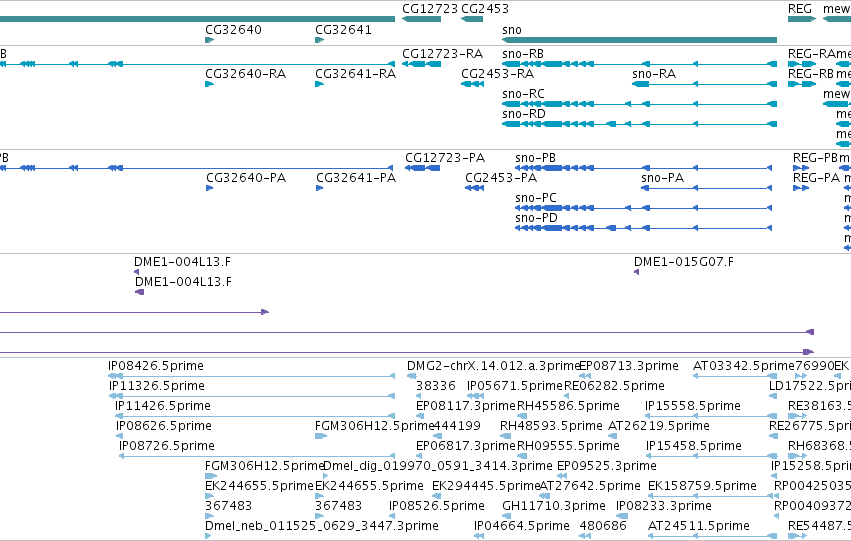Image resolution: width=851 pixels, height=541 pixels.
Task: Click the GH11710.3prime label
Action: click(x=554, y=506)
